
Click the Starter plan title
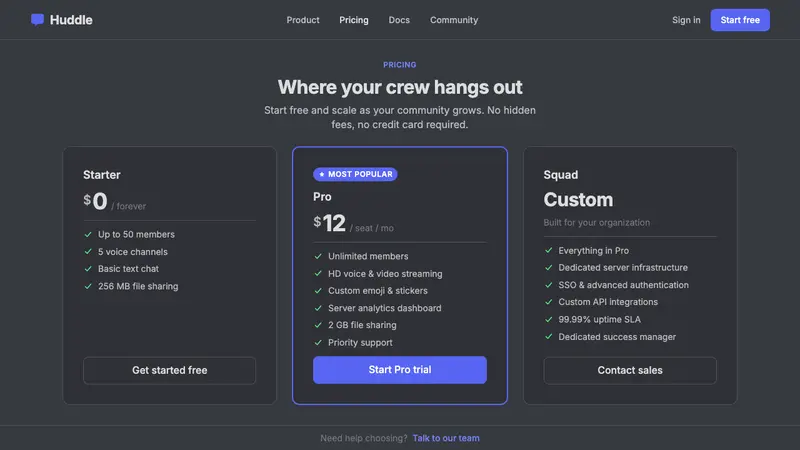click(x=102, y=174)
